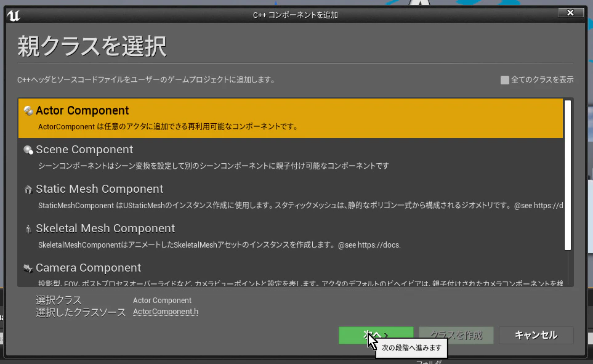The image size is (593, 364).
Task: Choose Static Mesh Component as parent class
Action: click(291, 196)
